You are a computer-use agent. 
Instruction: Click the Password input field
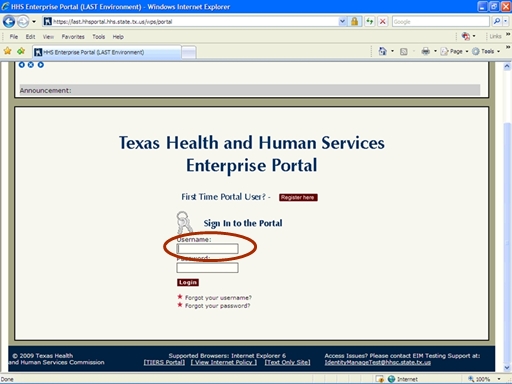click(x=207, y=268)
